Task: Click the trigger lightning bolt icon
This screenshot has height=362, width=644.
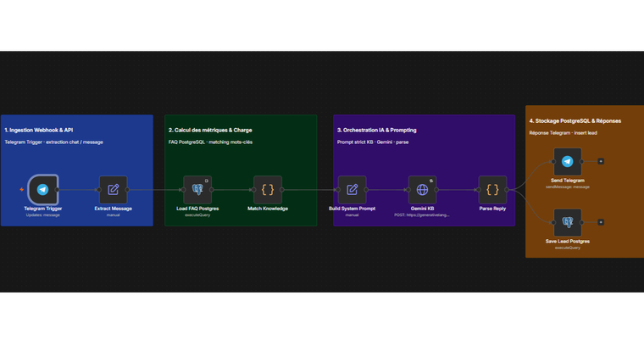Action: 22,189
